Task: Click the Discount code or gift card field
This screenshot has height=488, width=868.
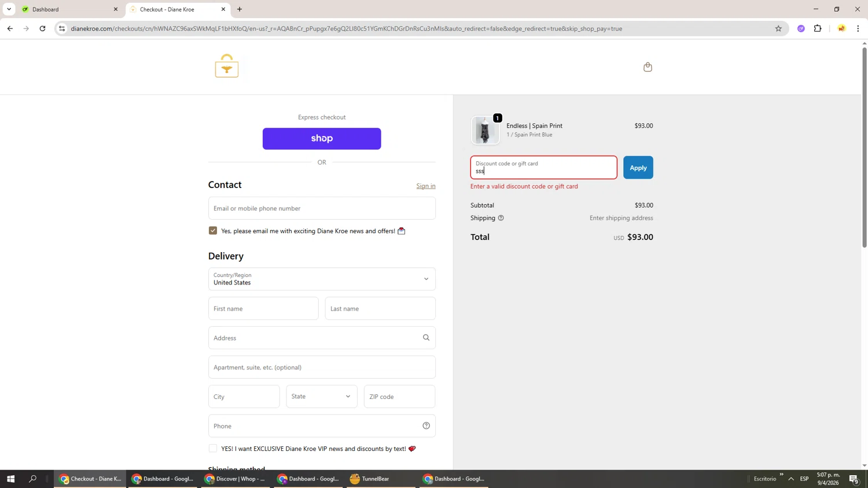Action: (x=544, y=168)
